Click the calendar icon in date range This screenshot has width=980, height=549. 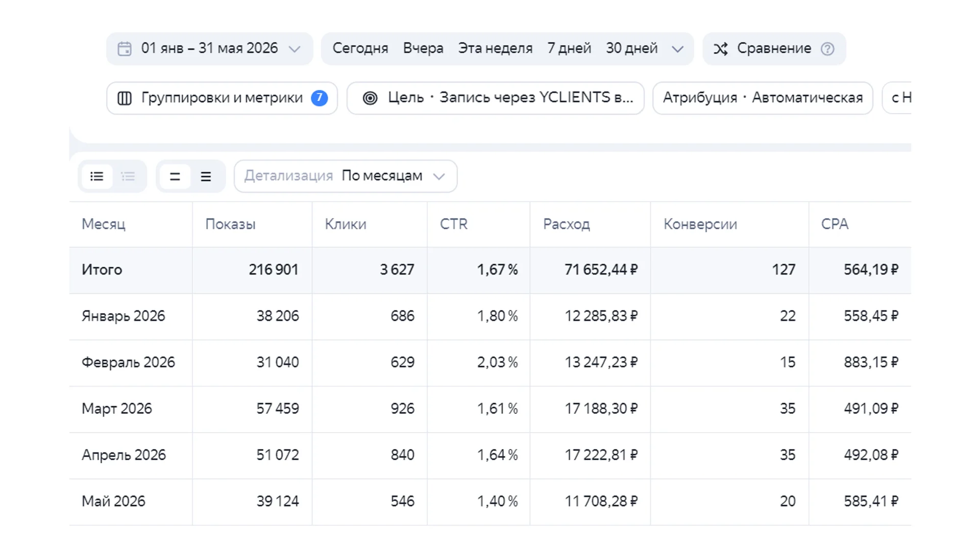tap(125, 48)
